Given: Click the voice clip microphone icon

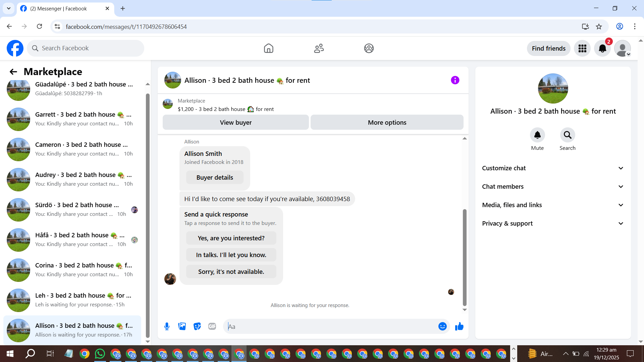Looking at the screenshot, I should point(167,326).
